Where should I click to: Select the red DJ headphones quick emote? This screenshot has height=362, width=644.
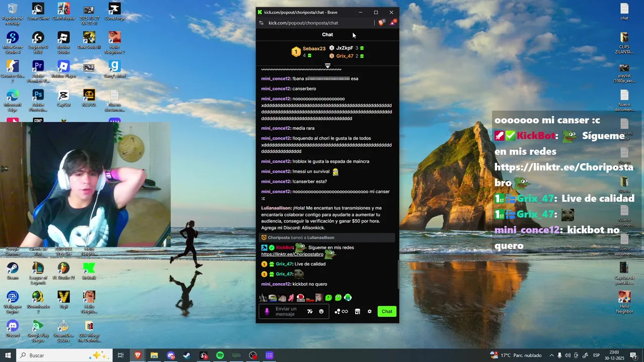300,298
